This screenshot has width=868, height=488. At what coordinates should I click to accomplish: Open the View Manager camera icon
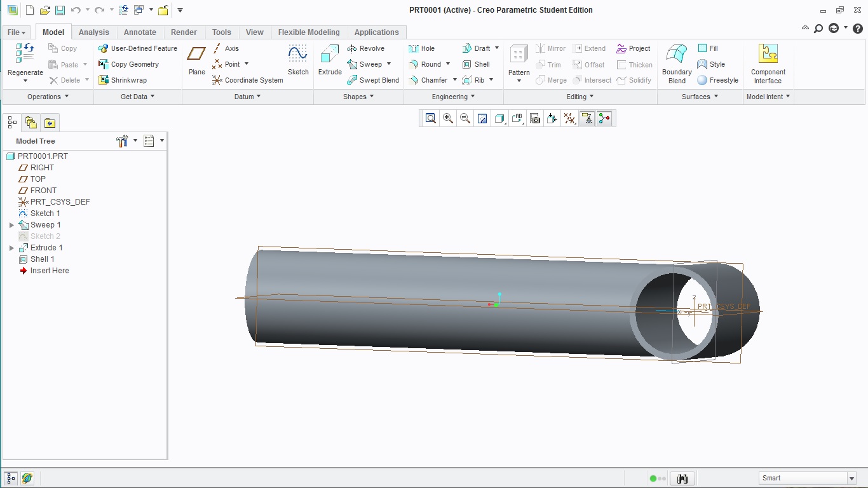coord(535,118)
